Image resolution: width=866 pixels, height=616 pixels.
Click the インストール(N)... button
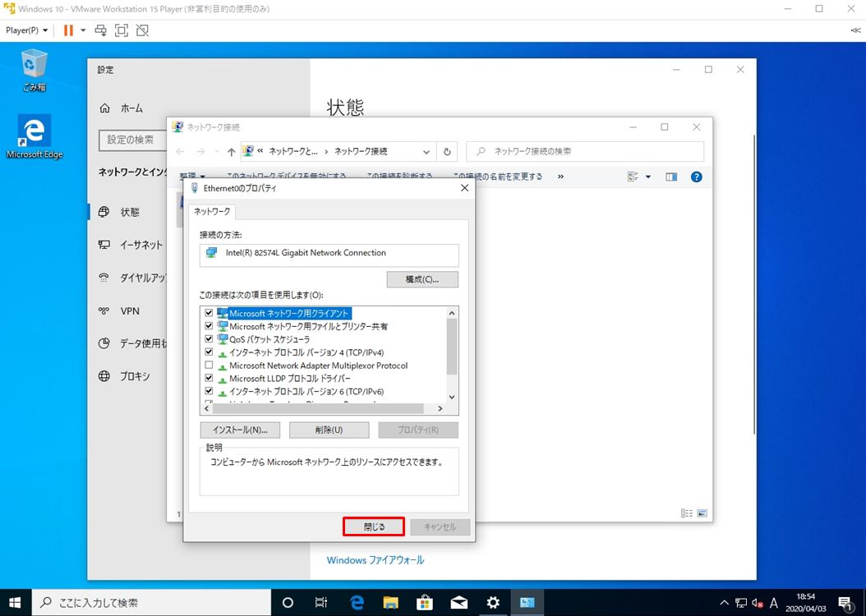click(x=240, y=430)
